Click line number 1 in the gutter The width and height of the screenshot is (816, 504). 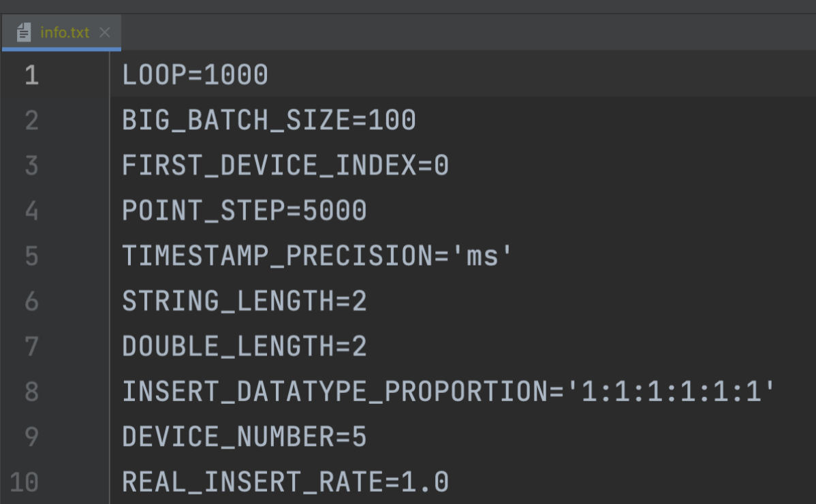point(31,75)
